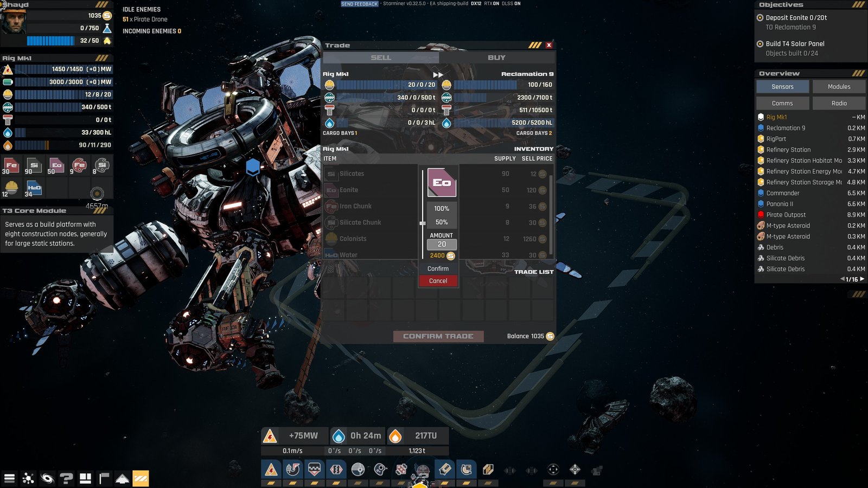Select the diamond move-arrows hotbar icon

tap(575, 470)
